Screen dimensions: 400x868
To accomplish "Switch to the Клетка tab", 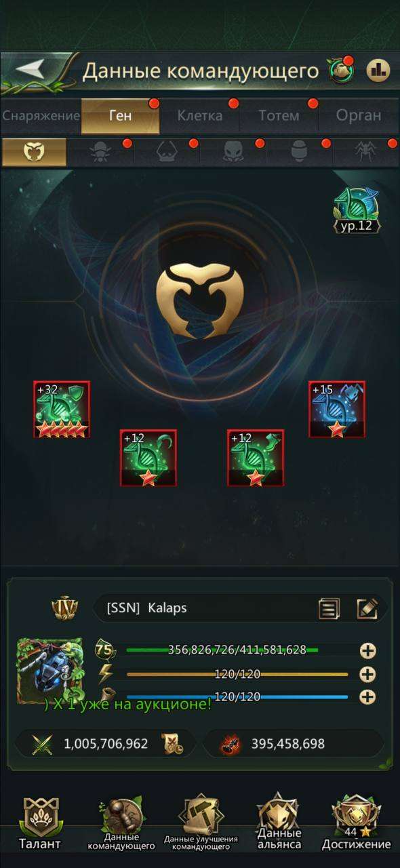I will tap(200, 116).
